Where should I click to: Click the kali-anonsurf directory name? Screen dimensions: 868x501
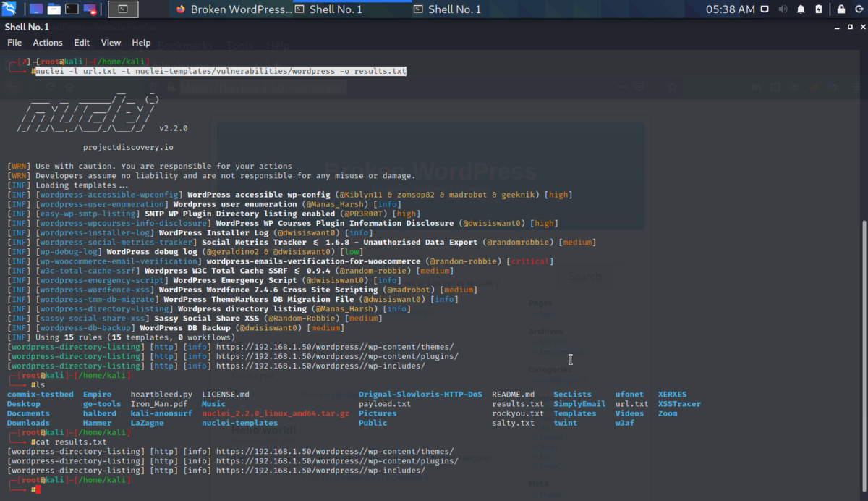click(x=161, y=413)
